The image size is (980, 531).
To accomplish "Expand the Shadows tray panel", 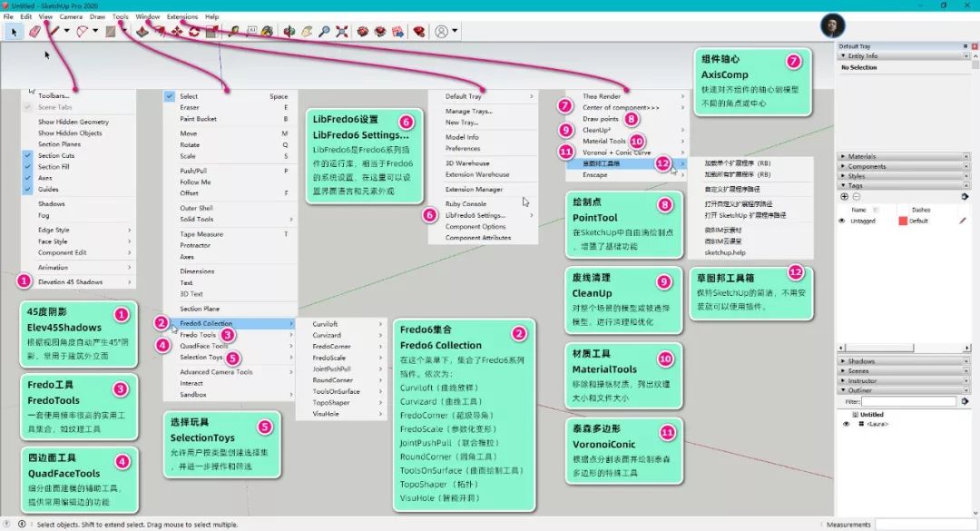I will pos(843,361).
